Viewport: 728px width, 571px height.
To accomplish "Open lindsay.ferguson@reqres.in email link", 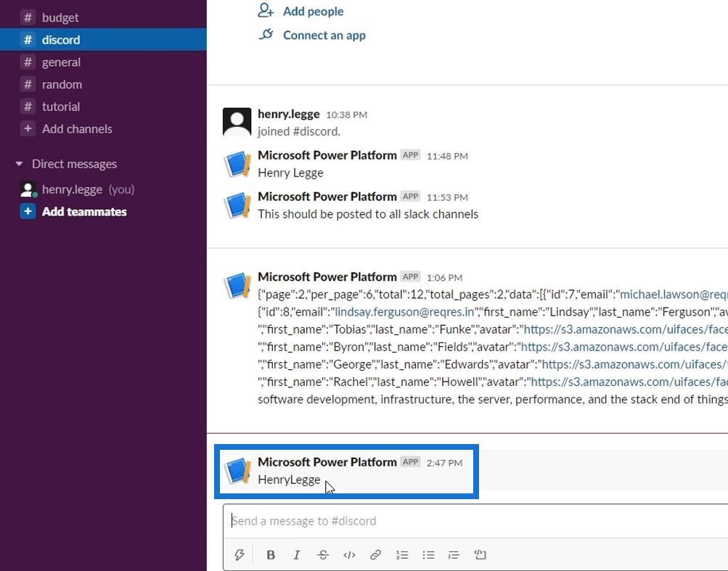I will (404, 312).
